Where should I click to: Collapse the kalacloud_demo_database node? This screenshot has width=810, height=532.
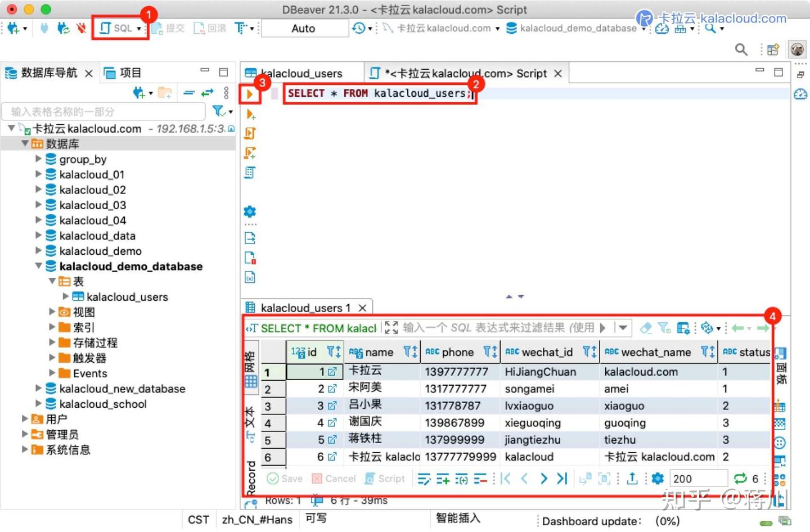(38, 266)
